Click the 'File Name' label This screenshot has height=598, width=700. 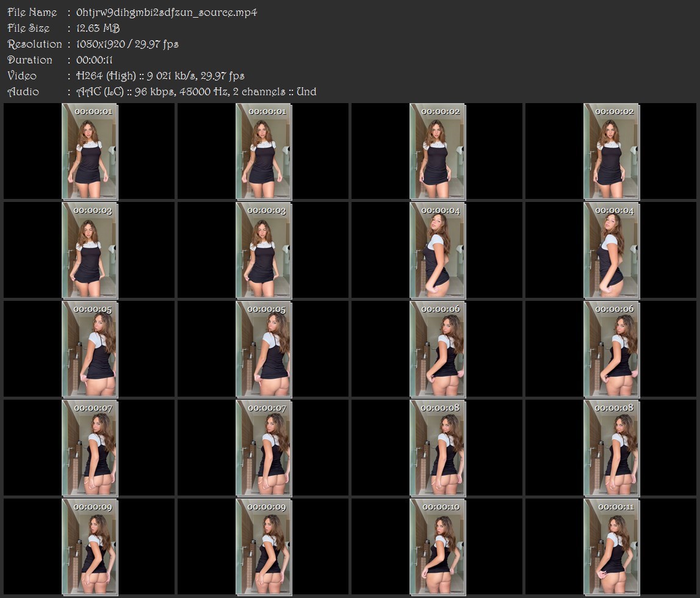[x=32, y=12]
